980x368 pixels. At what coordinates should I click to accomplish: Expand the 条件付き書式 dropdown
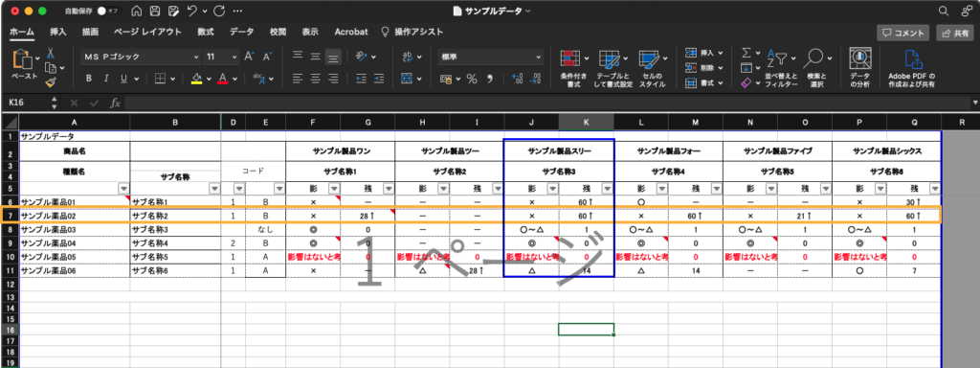(x=587, y=58)
